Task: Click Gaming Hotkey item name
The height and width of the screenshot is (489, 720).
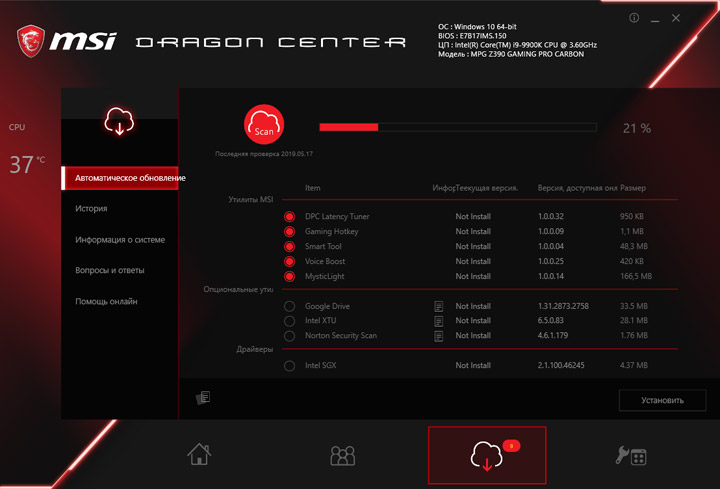Action: click(332, 231)
